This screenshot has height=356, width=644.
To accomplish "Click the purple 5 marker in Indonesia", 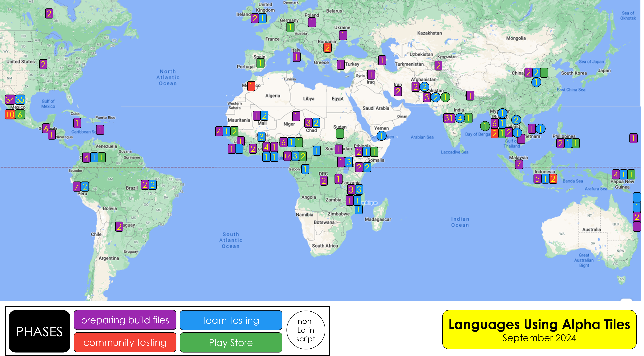I will point(537,179).
